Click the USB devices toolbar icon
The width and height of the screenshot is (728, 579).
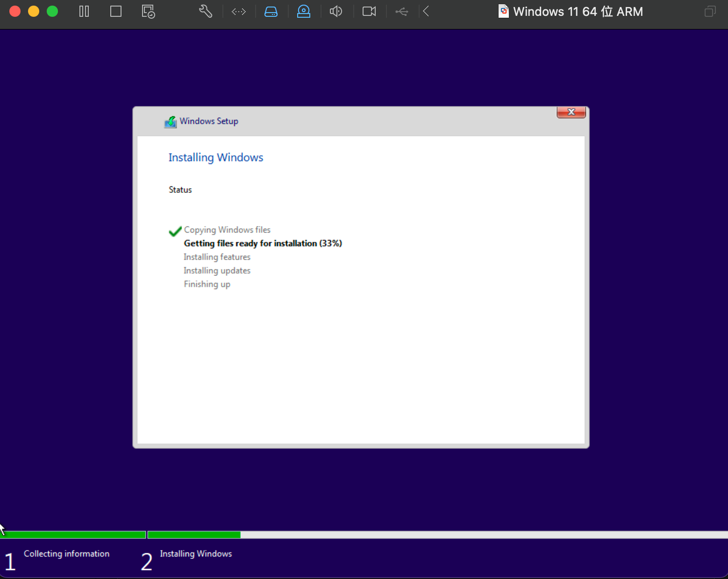point(401,12)
